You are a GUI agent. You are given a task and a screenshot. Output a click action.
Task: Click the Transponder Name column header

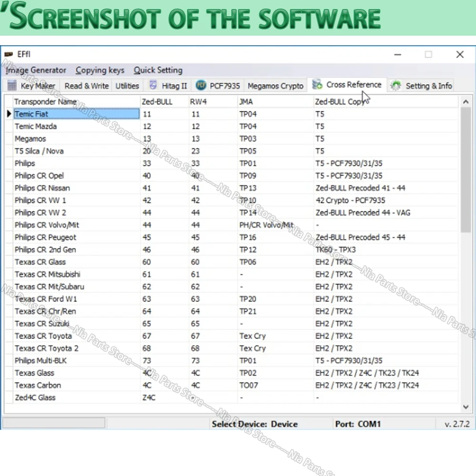coord(77,101)
